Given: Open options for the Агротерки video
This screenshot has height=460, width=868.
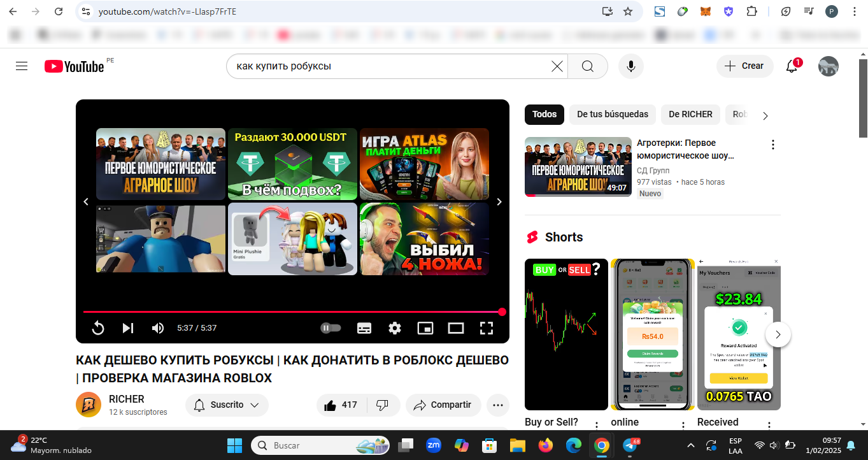Looking at the screenshot, I should click(773, 145).
